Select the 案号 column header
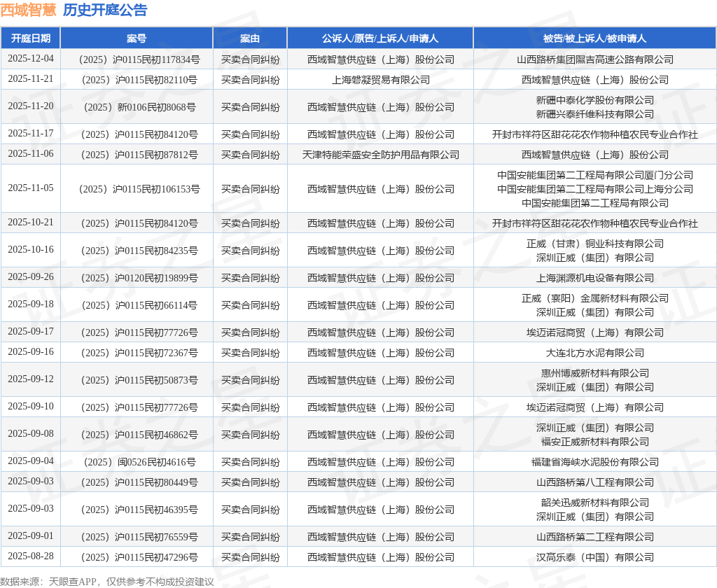The height and width of the screenshot is (588, 717). click(x=137, y=38)
